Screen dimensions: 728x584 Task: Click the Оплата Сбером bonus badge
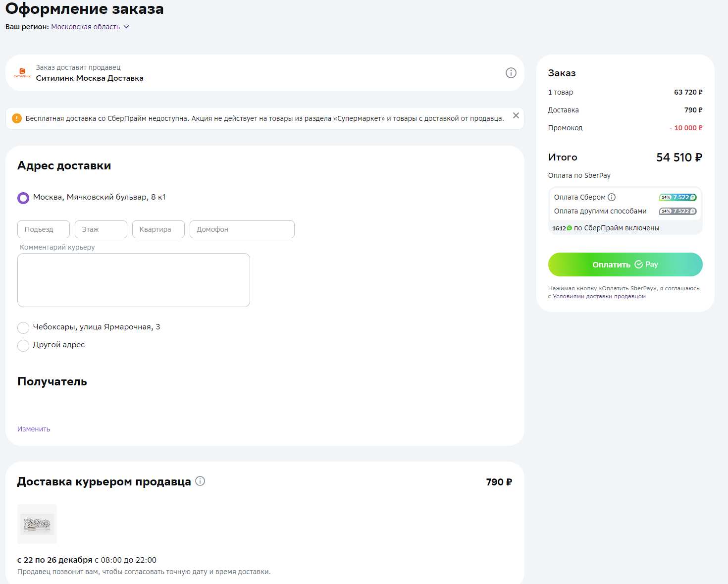(677, 197)
